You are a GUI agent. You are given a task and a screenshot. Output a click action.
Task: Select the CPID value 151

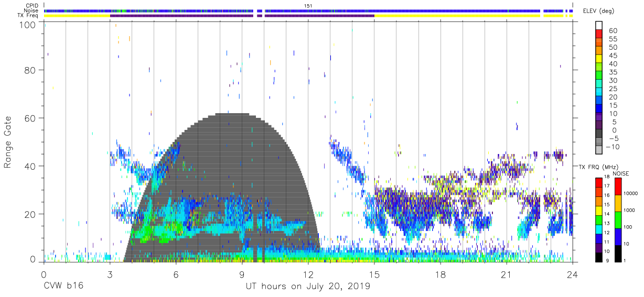tap(308, 6)
